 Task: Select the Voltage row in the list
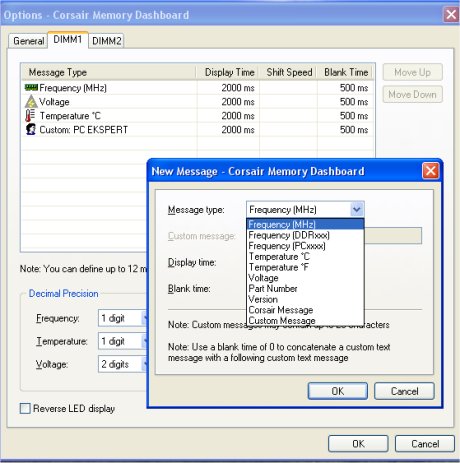197,102
